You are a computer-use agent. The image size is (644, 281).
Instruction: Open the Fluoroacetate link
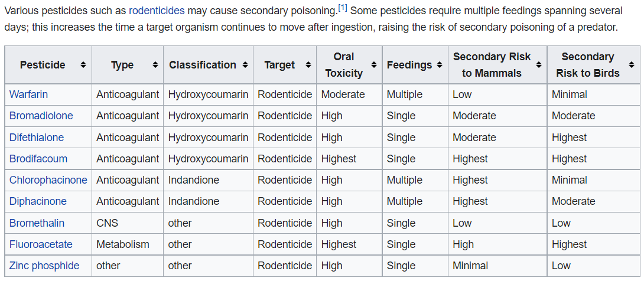[x=41, y=244]
